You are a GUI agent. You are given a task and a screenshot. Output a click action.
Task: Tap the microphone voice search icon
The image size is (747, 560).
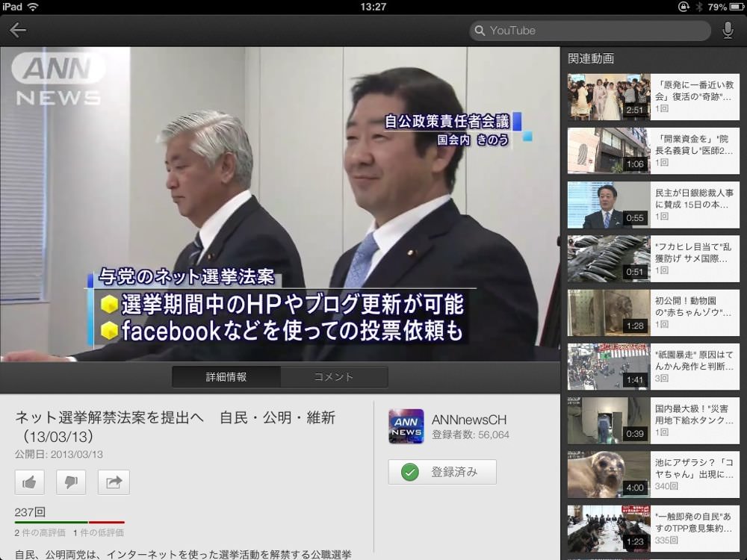(728, 31)
